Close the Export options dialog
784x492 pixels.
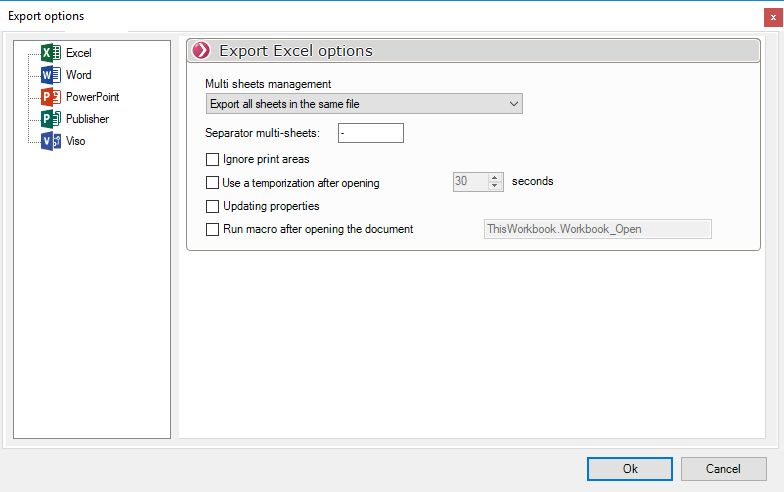772,16
